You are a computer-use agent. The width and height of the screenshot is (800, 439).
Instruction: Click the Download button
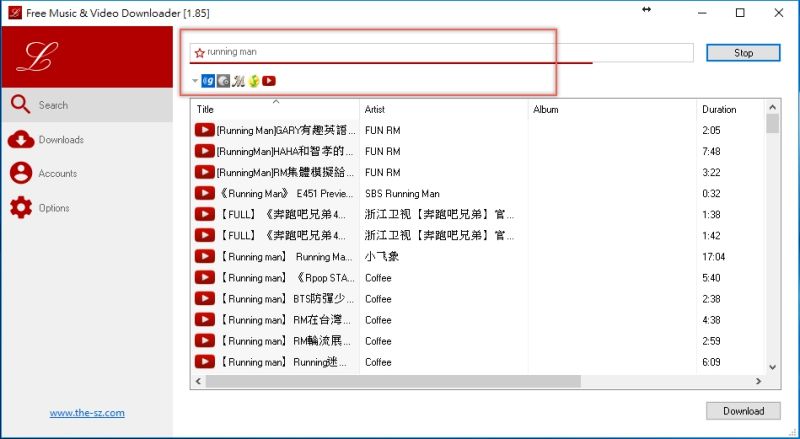[743, 411]
